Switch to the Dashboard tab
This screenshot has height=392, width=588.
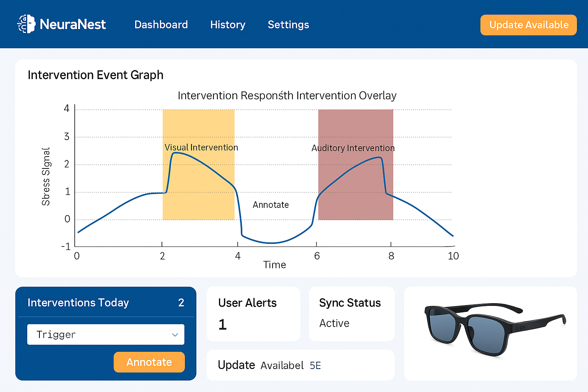coord(161,24)
